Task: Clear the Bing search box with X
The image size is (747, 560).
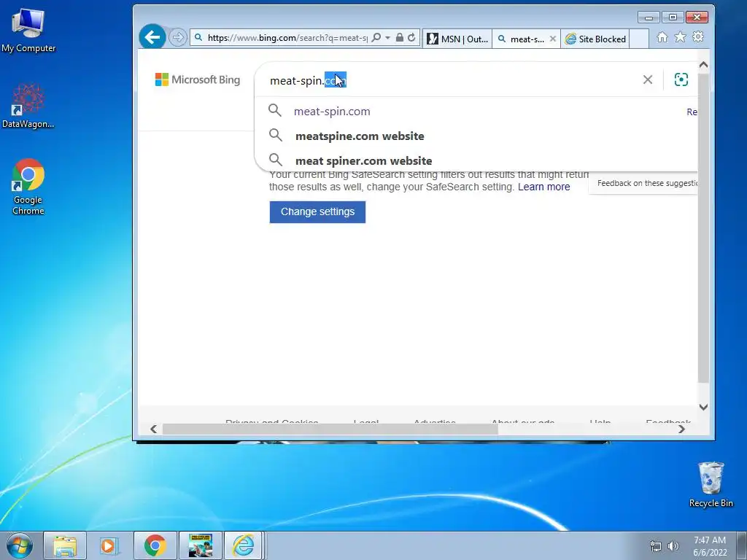Action: [648, 79]
